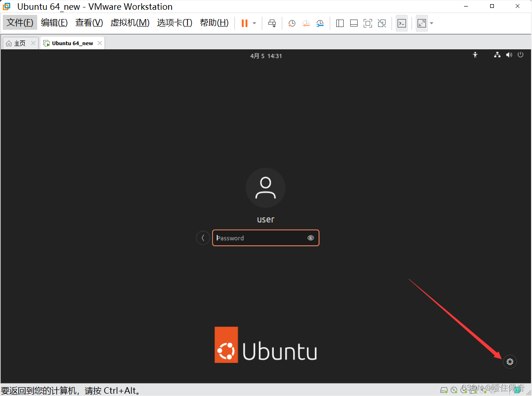
Task: Click the CD/DVD device status icon
Action: pyautogui.click(x=453, y=390)
